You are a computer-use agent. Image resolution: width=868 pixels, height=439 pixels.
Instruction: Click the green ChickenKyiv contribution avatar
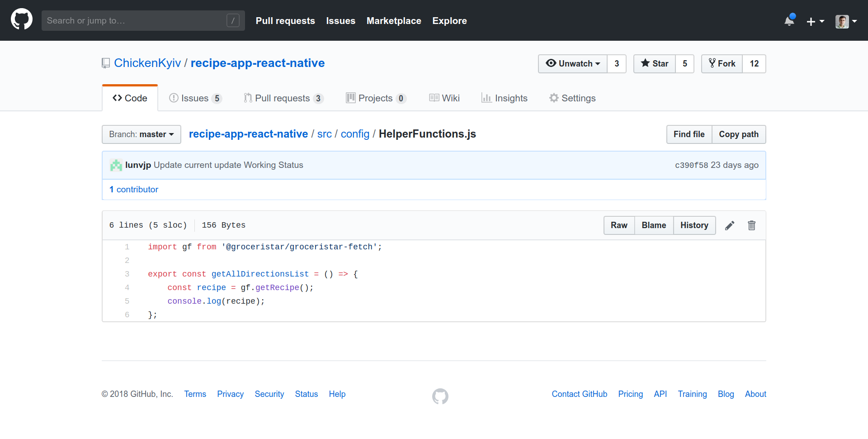116,165
